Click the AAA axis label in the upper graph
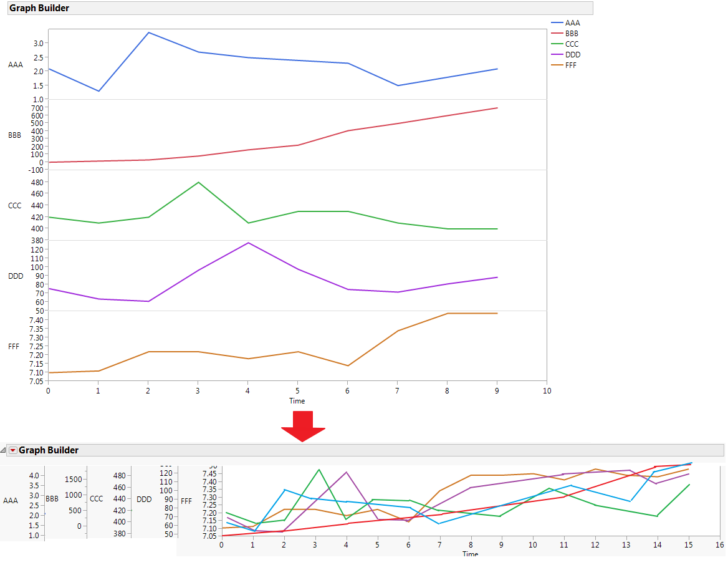 16,65
